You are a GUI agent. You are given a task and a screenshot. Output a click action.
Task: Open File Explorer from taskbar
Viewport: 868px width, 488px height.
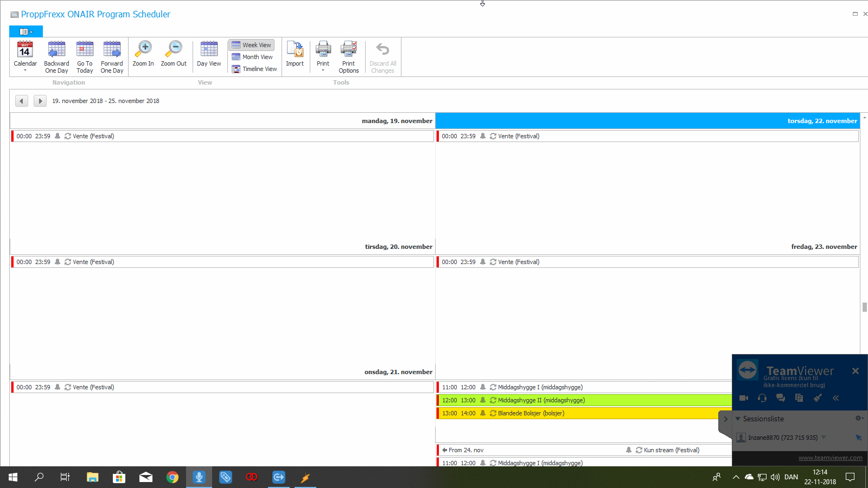tap(93, 477)
